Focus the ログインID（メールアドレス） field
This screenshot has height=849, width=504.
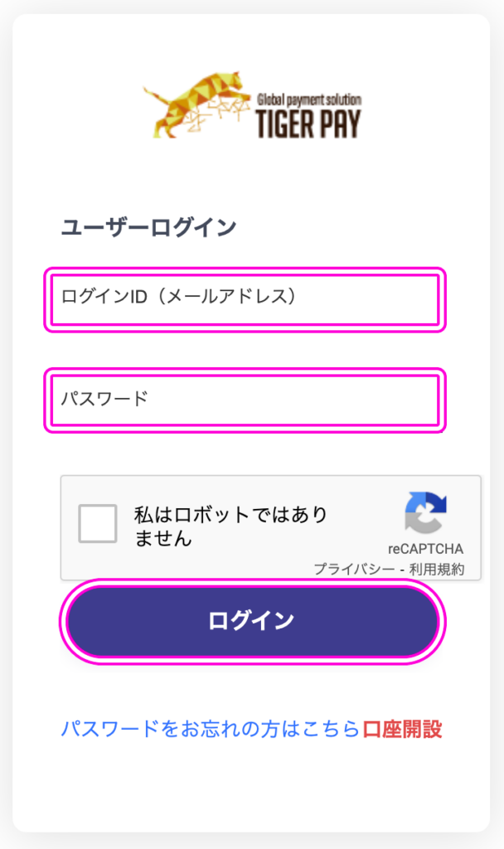pos(245,299)
